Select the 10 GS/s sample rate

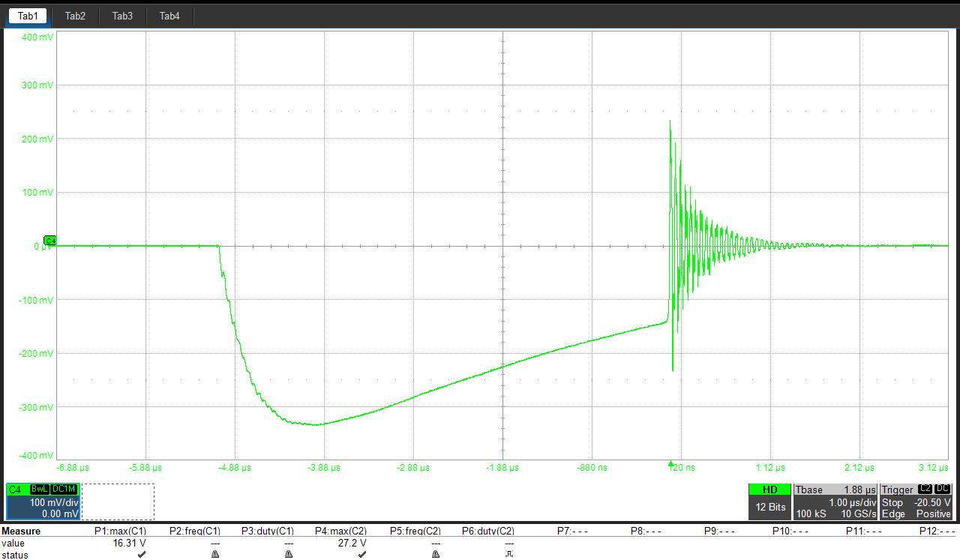pos(859,514)
